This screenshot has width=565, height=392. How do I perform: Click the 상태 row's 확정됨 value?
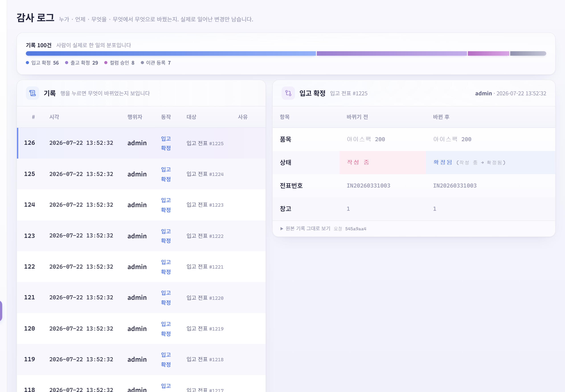(443, 162)
